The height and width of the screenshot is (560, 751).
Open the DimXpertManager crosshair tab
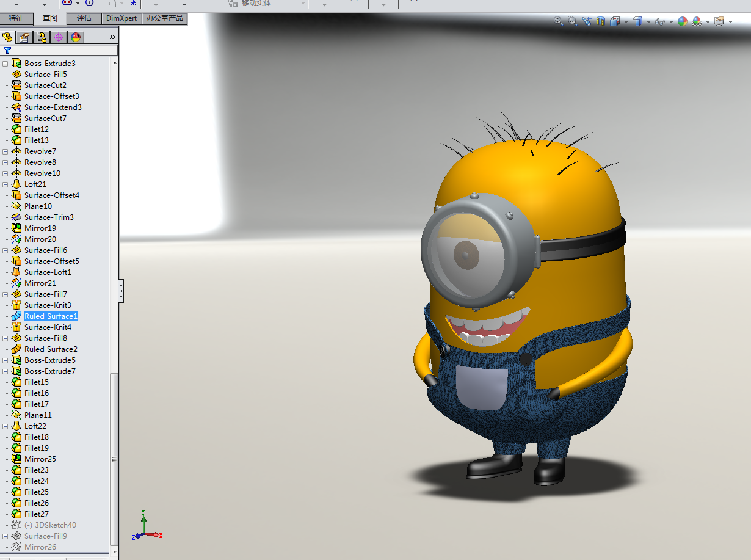point(59,37)
